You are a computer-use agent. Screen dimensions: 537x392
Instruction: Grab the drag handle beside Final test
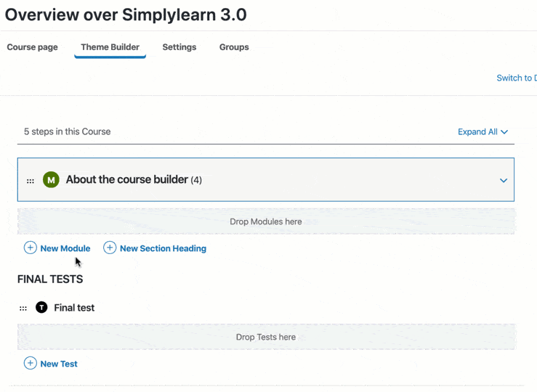pos(23,309)
